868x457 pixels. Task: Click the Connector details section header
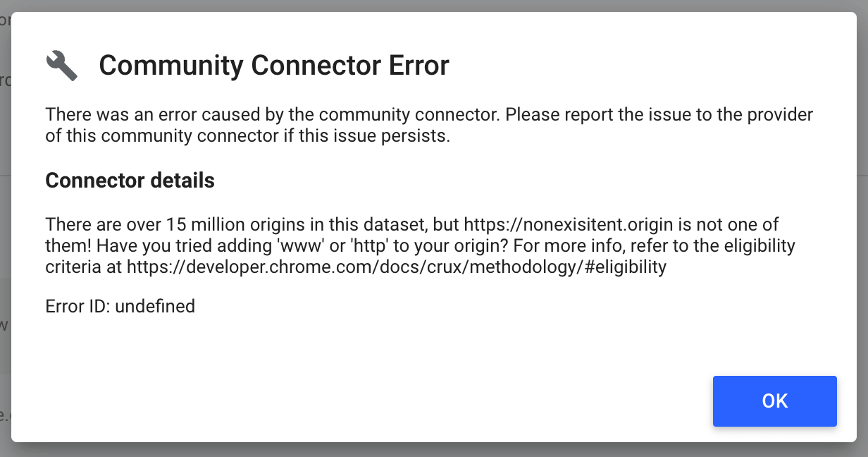tap(130, 181)
